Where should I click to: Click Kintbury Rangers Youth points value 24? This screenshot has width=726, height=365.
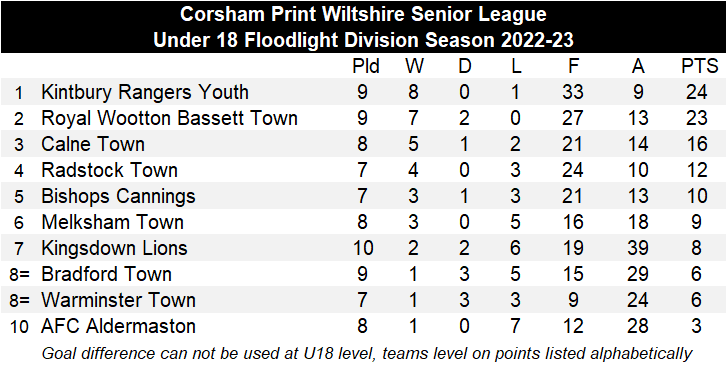[x=696, y=92]
